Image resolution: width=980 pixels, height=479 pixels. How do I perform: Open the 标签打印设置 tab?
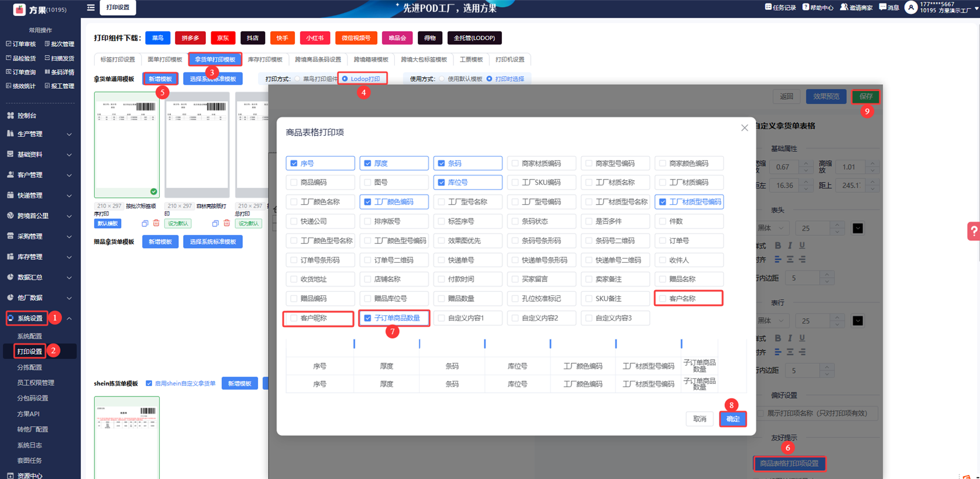(118, 60)
